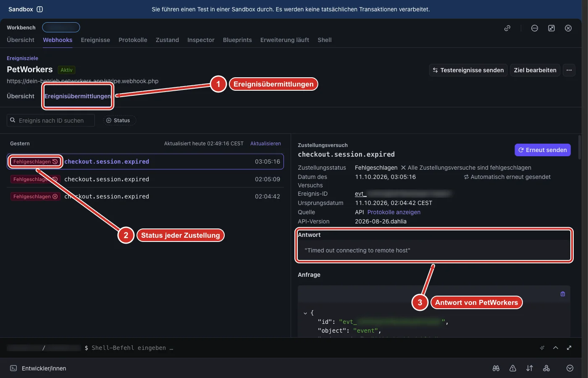Click the failed status icon on 02:04:42 row
588x378 pixels.
click(x=55, y=197)
